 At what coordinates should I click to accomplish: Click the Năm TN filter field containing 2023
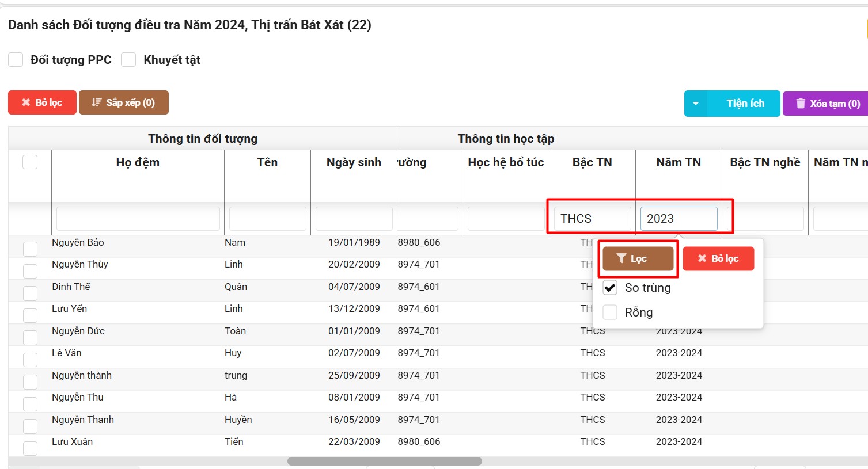click(x=679, y=219)
